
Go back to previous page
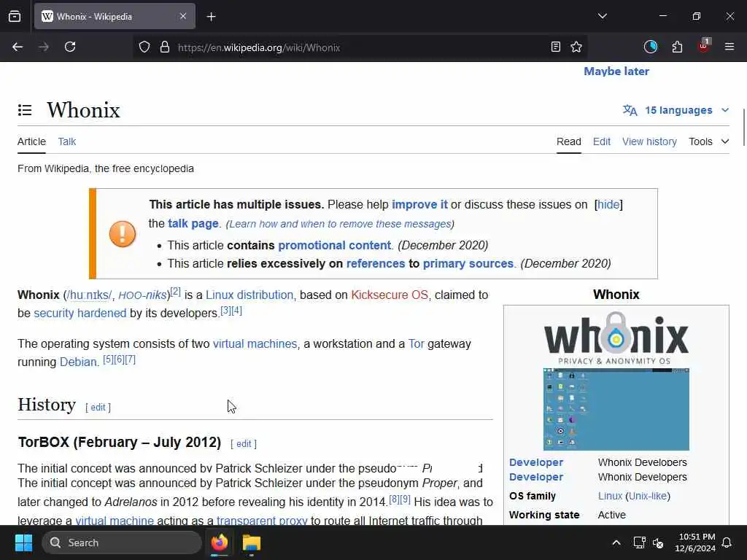[x=18, y=47]
